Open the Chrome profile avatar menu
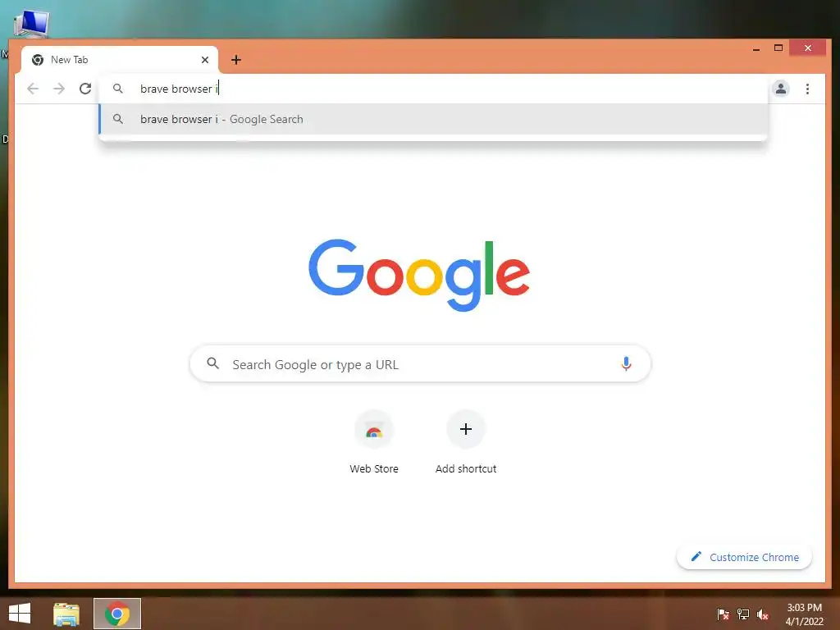This screenshot has width=840, height=630. 781,89
